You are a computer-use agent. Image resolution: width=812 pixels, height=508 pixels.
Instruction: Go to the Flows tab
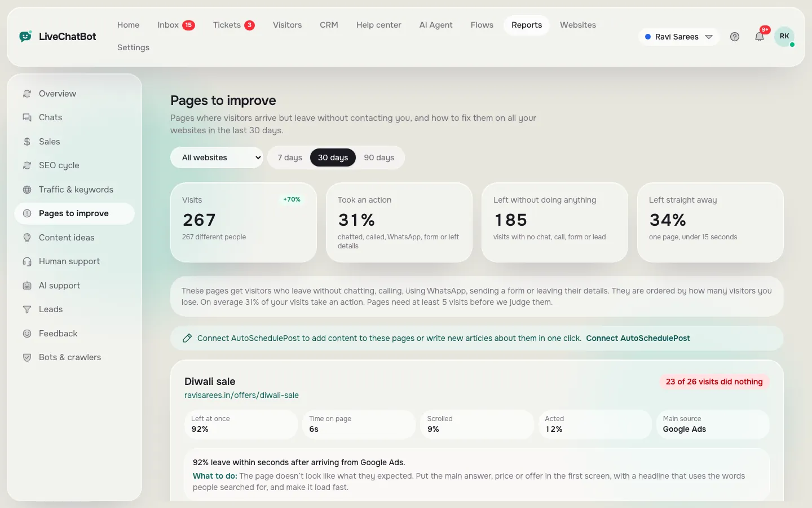tap(482, 25)
